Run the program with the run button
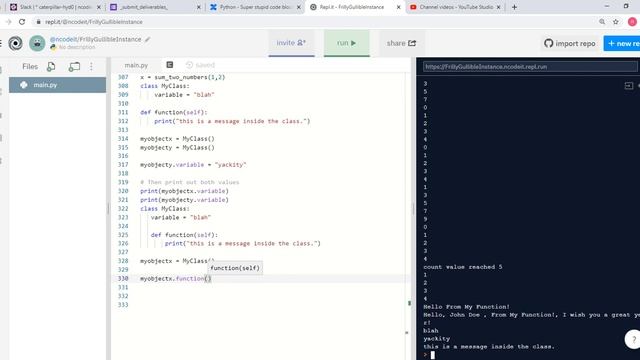Screen dimensions: 640x360 coord(347,43)
